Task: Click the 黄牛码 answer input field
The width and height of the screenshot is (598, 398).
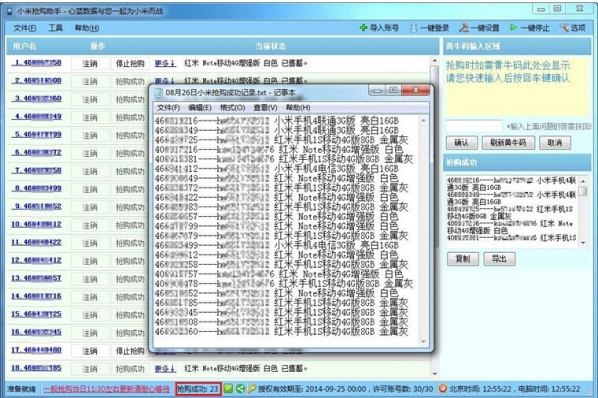Action: click(474, 126)
